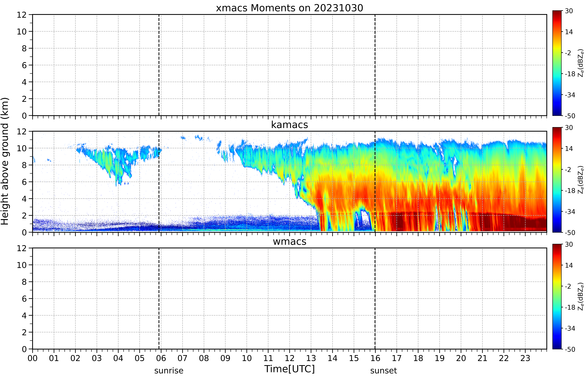Viewport: 588px width, 379px height.
Task: Click the 'Height above ground (km)' axis label
Action: click(5, 161)
